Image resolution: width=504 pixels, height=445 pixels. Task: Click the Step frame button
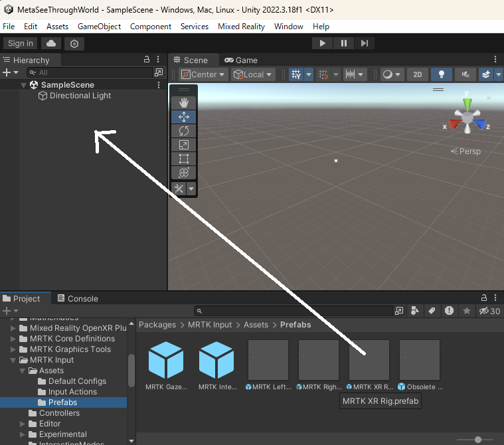(x=364, y=43)
